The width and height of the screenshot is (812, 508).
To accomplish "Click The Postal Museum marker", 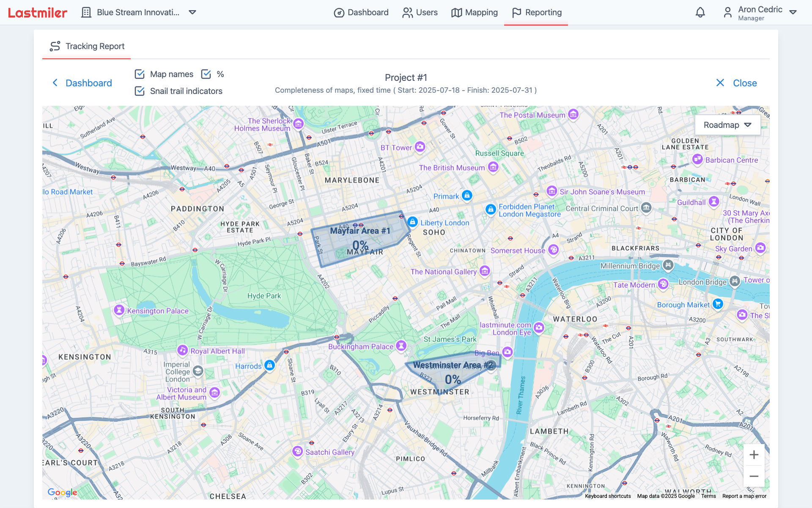I will click(573, 114).
